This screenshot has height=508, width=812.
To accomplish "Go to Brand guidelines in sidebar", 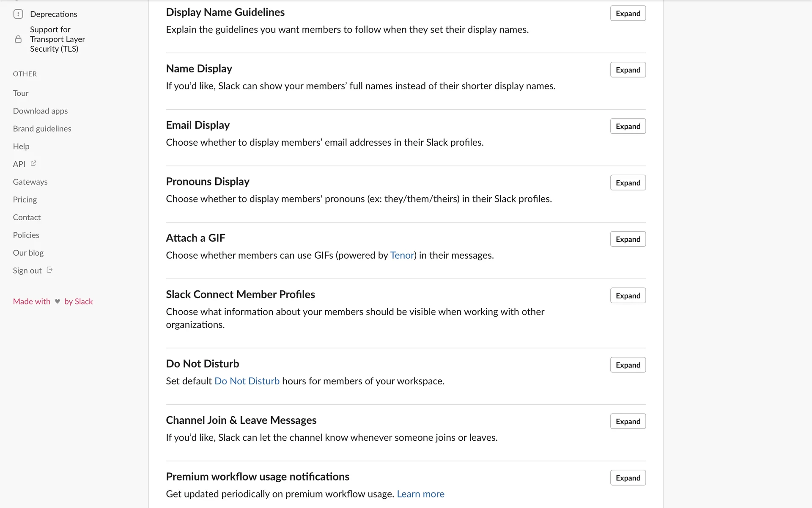I will [x=42, y=129].
